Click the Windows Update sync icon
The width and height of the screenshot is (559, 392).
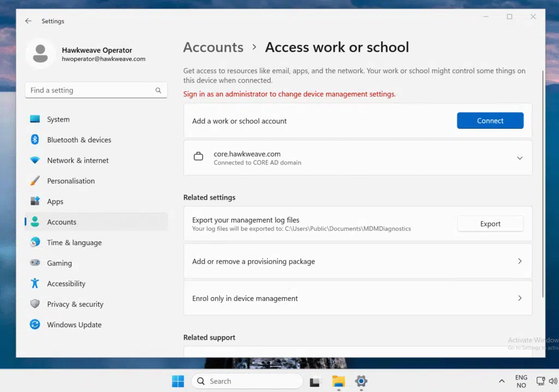[x=35, y=324]
